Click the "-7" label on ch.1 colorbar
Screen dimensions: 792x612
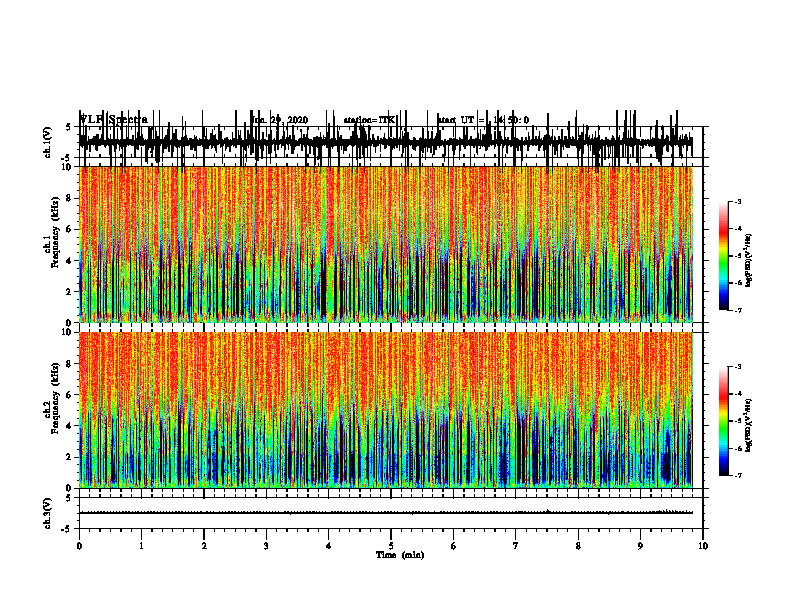738,310
